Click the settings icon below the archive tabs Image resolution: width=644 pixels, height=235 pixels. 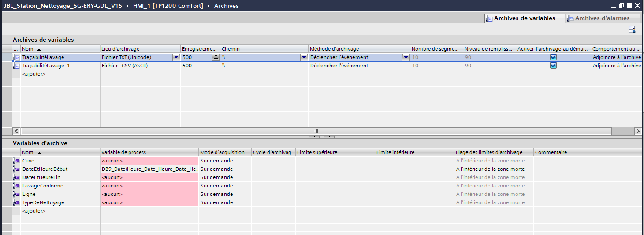tap(632, 29)
